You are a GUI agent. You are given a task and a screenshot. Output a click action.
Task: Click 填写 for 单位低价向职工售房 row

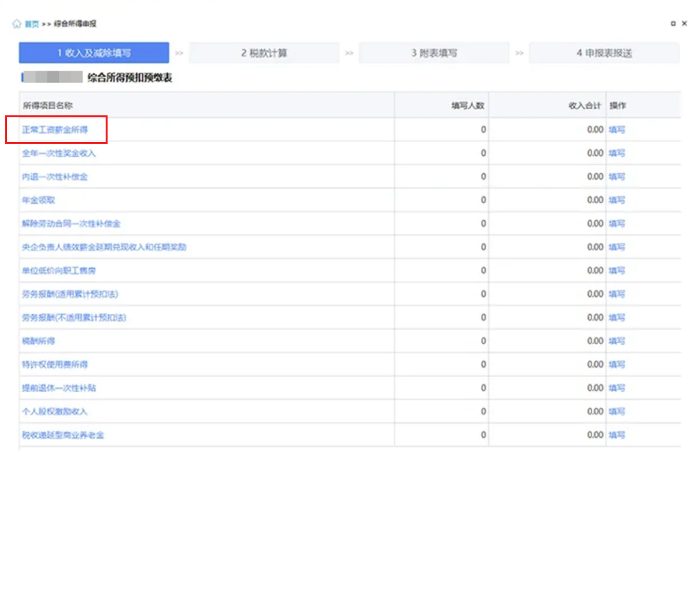pos(616,271)
